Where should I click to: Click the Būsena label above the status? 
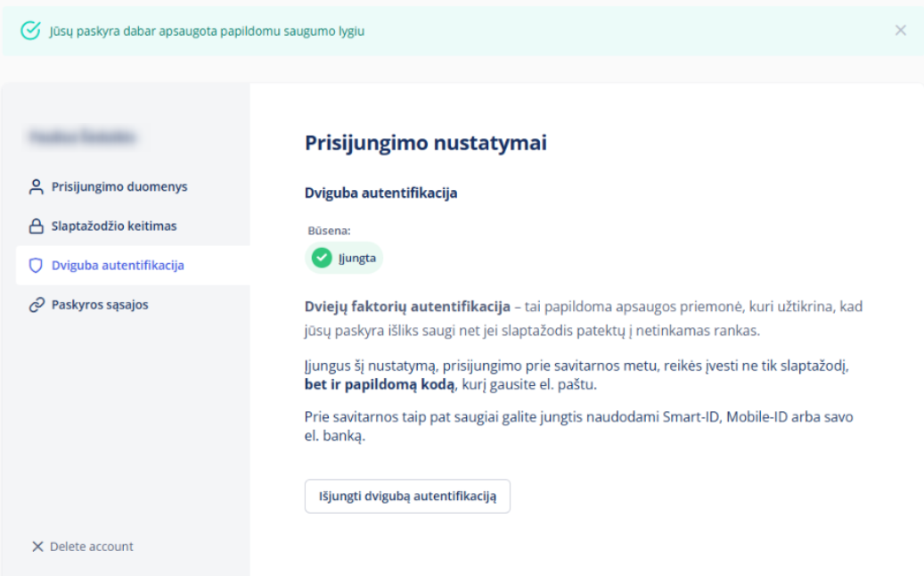(329, 230)
